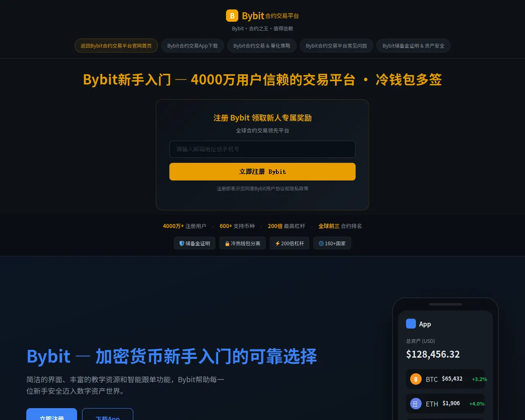Viewport: 525px width, 420px height.
Task: Click the shield icon on 储备金证明 badge
Action: pos(182,243)
